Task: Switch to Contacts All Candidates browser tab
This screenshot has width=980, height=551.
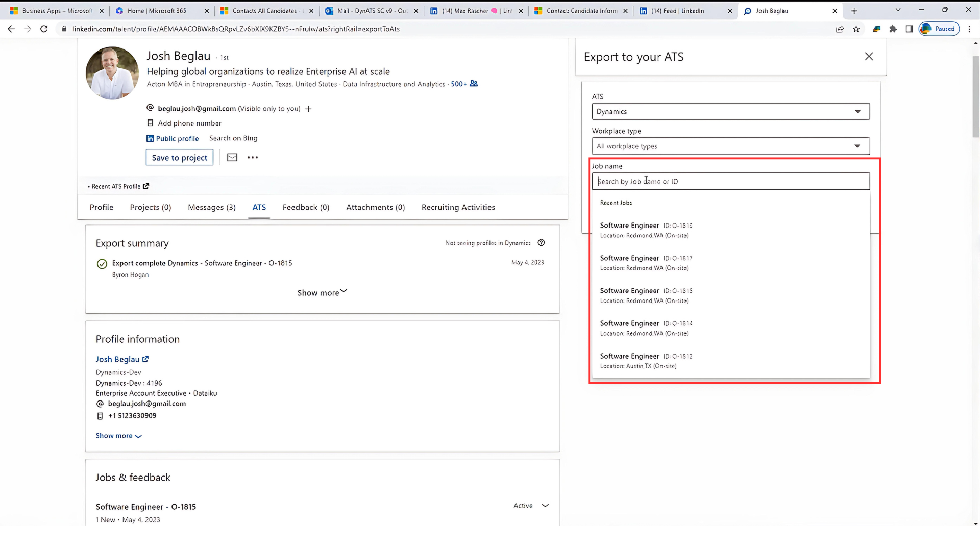Action: pos(267,11)
